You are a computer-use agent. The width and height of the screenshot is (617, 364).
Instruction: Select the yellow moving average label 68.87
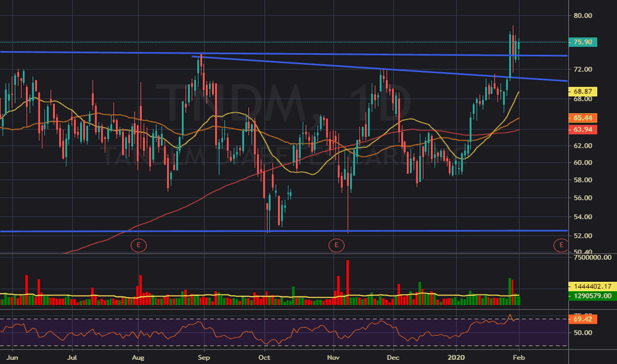click(583, 91)
